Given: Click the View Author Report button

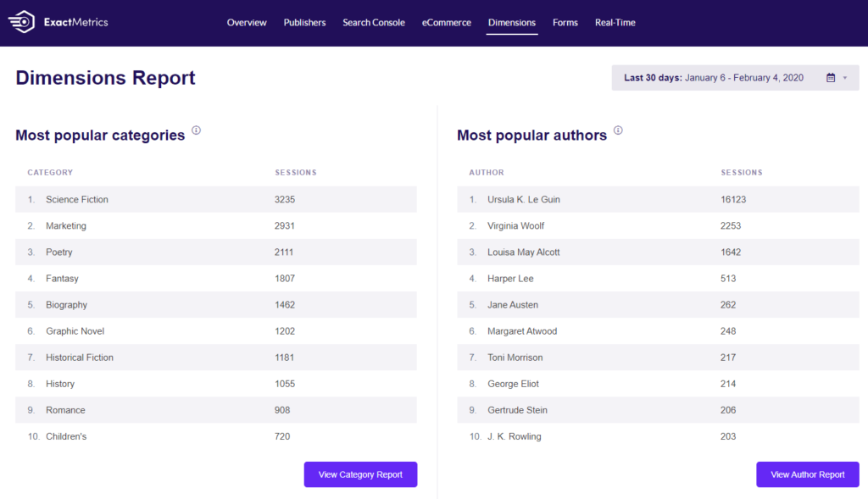Looking at the screenshot, I should (x=807, y=474).
